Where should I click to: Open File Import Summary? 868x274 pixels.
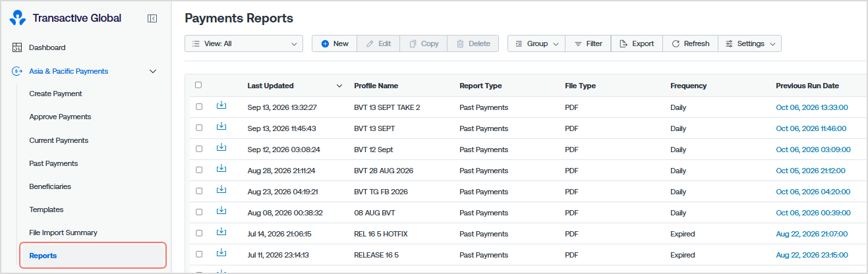click(63, 233)
